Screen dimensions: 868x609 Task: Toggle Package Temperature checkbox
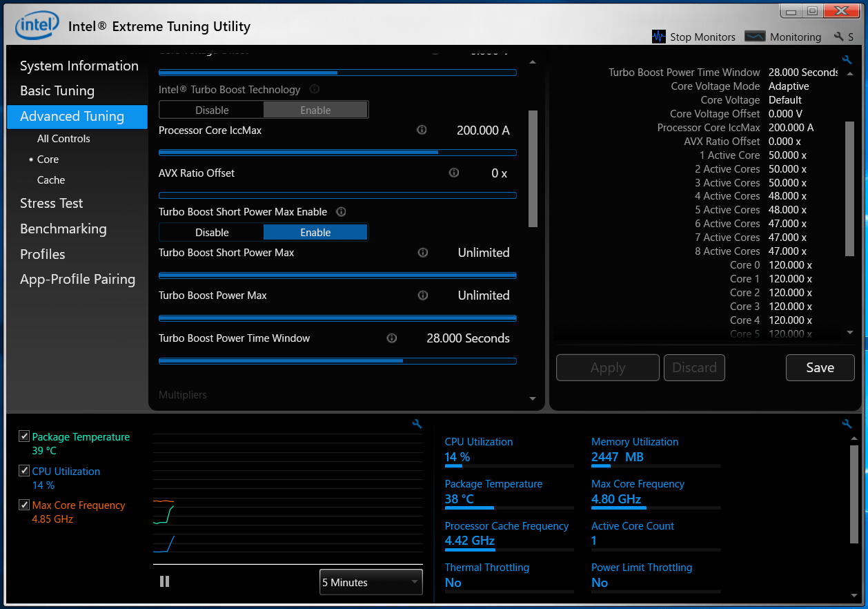(x=24, y=436)
